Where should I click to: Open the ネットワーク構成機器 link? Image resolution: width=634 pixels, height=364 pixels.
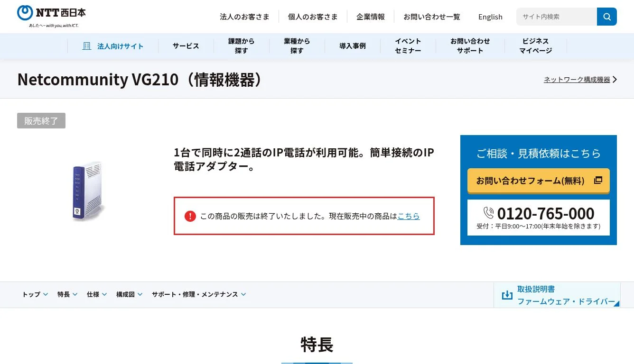point(577,80)
